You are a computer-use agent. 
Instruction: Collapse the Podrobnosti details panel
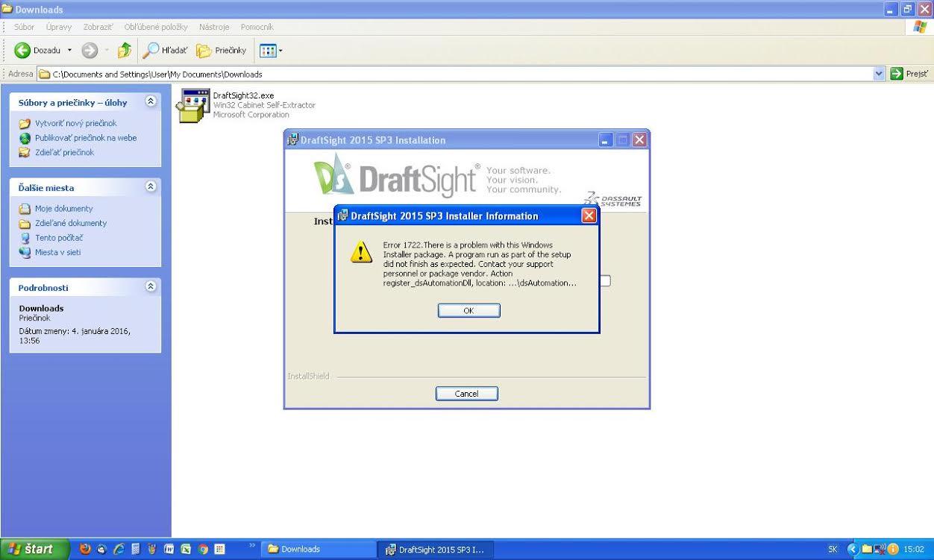[151, 286]
